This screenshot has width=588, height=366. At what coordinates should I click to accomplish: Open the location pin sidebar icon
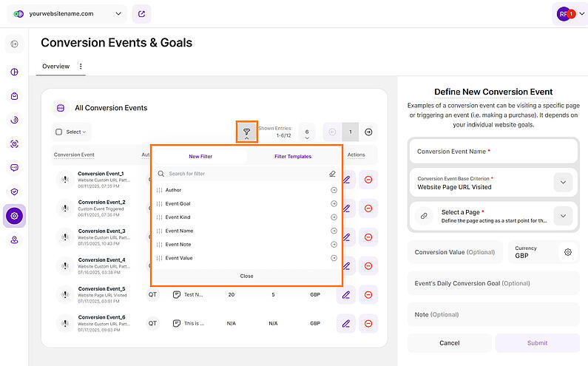pos(14,240)
